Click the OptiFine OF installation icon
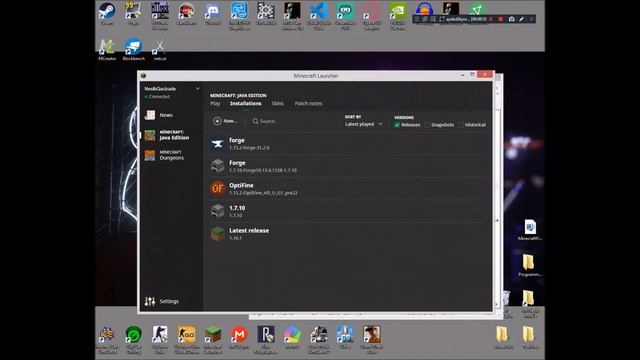This screenshot has width=640, height=360. coord(218,189)
